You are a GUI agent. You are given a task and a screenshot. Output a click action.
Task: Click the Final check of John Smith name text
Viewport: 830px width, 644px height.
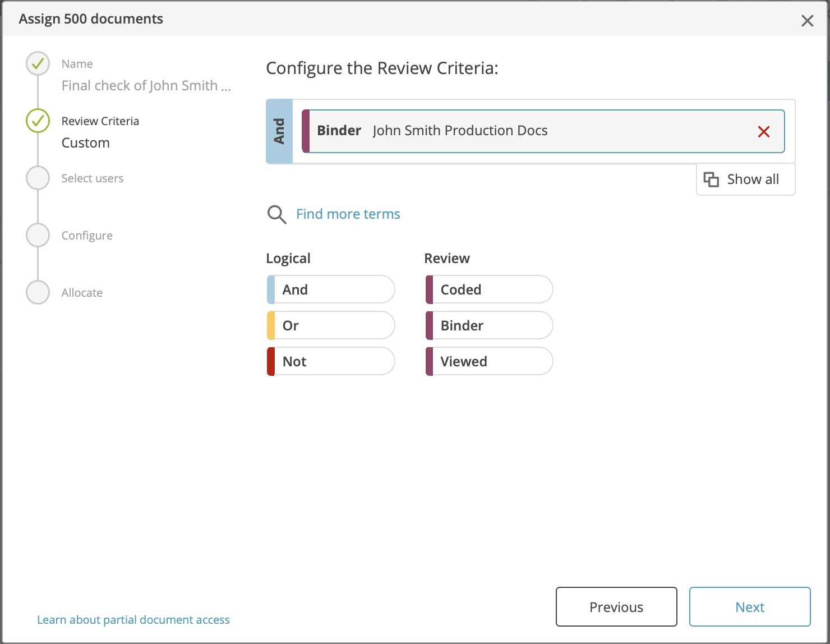pos(146,86)
